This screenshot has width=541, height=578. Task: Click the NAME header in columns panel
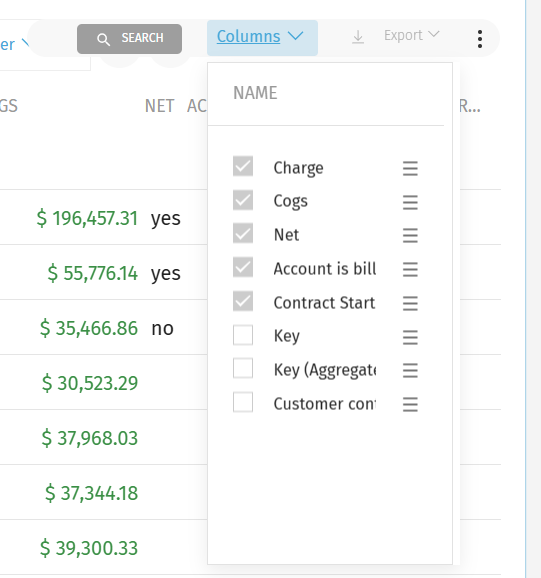point(255,93)
